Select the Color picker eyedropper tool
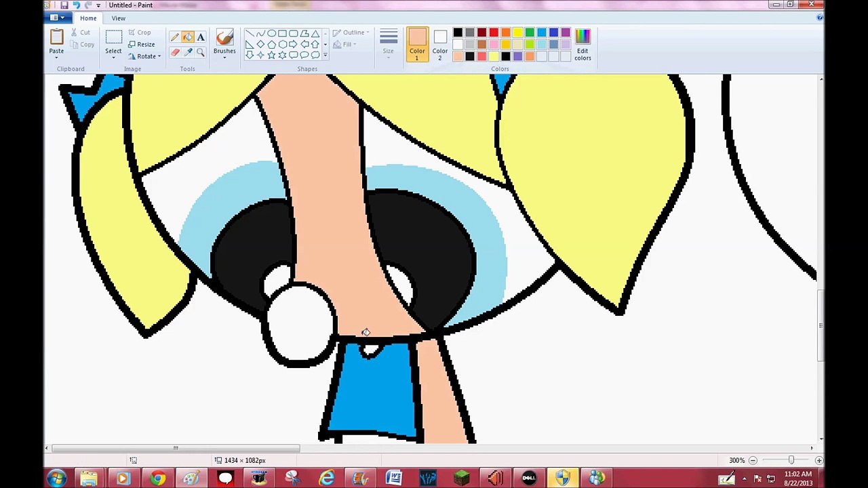Viewport: 868px width, 488px height. coord(188,52)
